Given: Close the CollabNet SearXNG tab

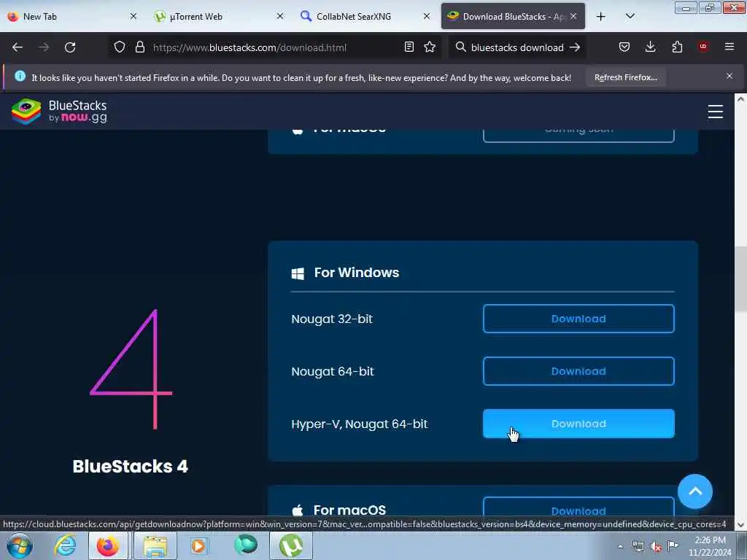Looking at the screenshot, I should click(x=427, y=16).
